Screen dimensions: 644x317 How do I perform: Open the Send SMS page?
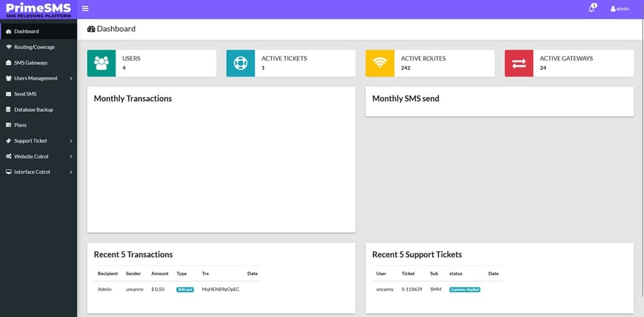pyautogui.click(x=25, y=94)
